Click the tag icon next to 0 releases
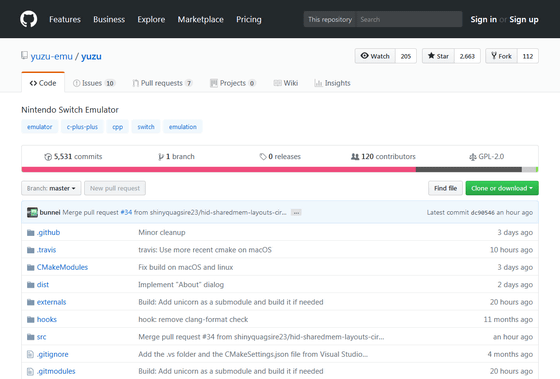This screenshot has height=379, width=560. (263, 157)
